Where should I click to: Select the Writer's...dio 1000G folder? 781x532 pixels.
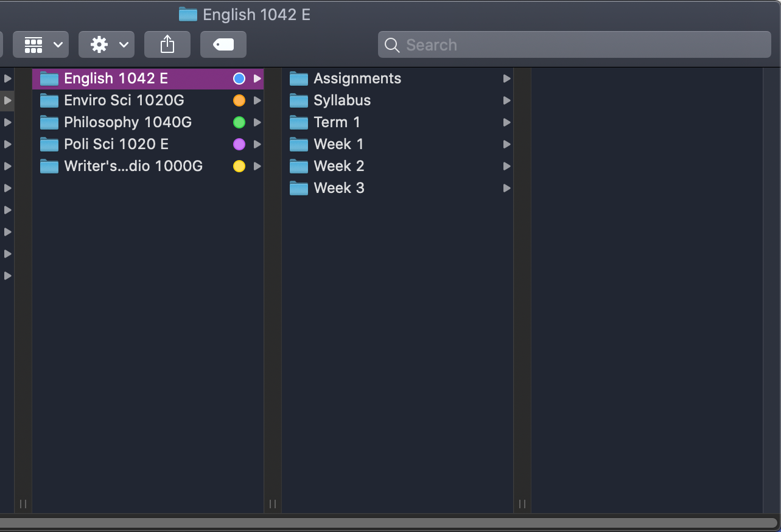148,166
